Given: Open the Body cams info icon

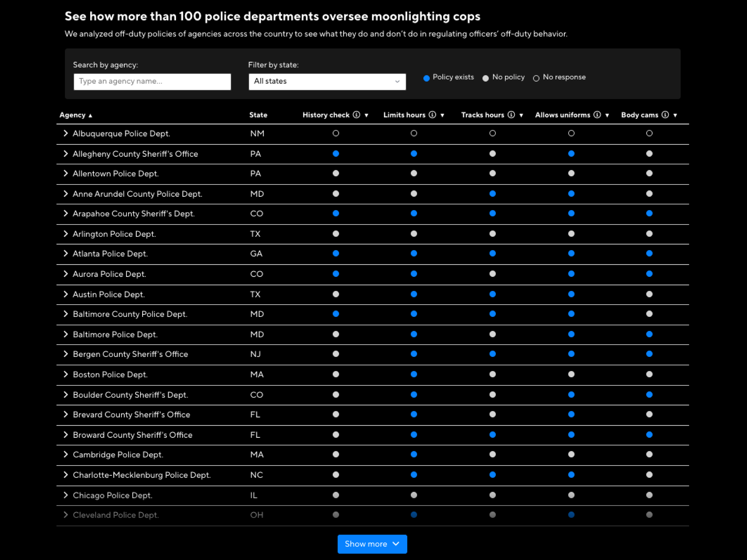Looking at the screenshot, I should (x=665, y=115).
